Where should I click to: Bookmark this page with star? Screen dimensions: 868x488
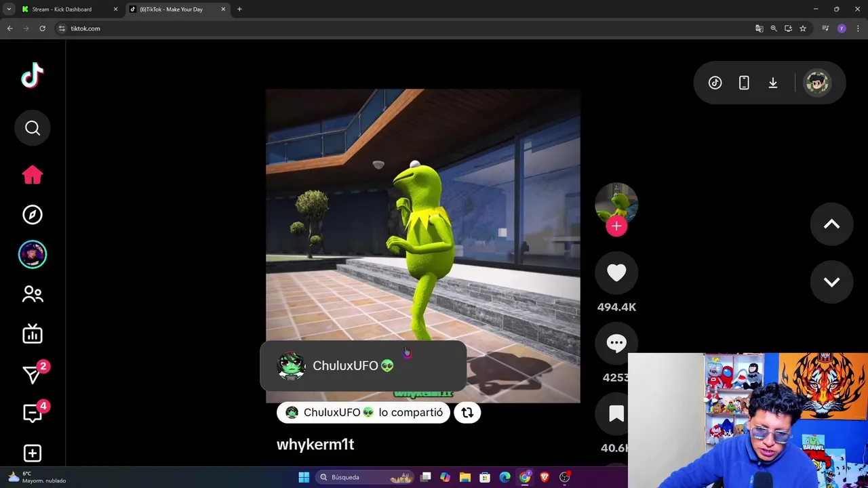coord(803,28)
